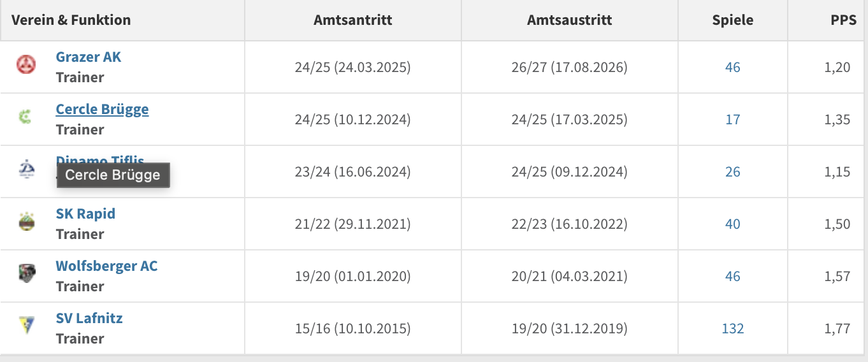Click the Grazer AK club crest icon

[x=26, y=64]
